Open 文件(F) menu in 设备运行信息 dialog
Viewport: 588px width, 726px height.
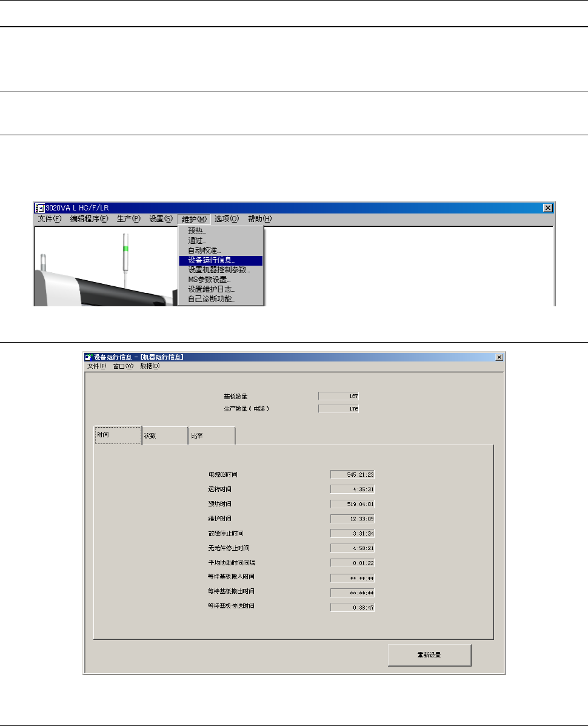[x=97, y=366]
